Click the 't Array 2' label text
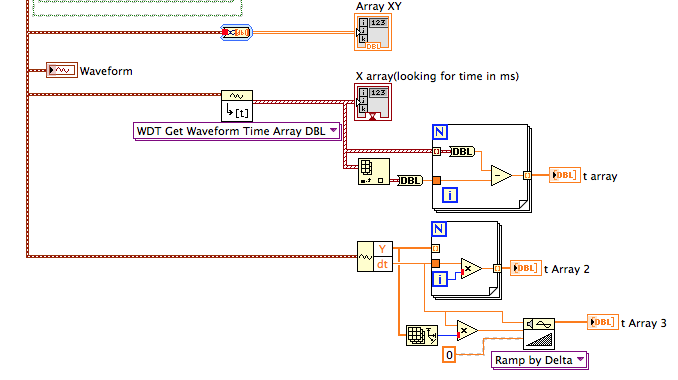The height and width of the screenshot is (380, 678). coord(567,269)
